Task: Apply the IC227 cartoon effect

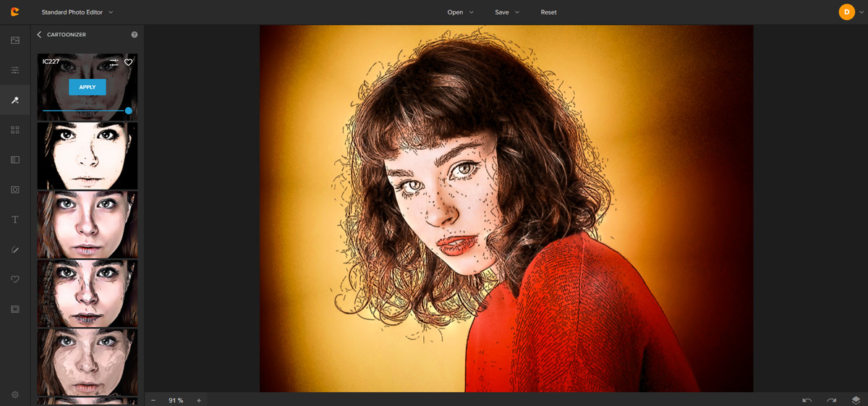Action: [x=88, y=87]
